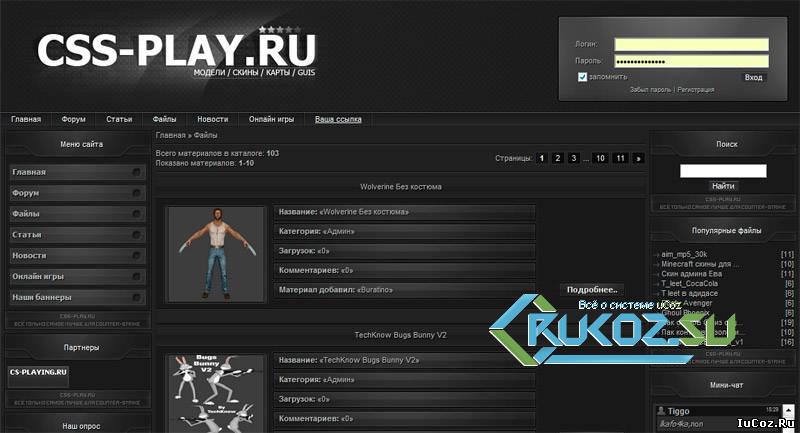Open the Регистрация link
This screenshot has height=433, width=800.
pos(695,89)
